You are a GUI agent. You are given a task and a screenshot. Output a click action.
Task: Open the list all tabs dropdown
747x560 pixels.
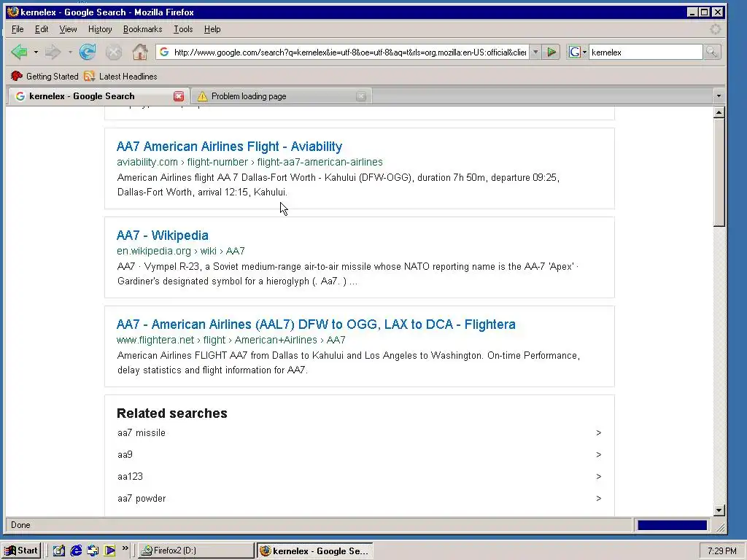pos(719,96)
